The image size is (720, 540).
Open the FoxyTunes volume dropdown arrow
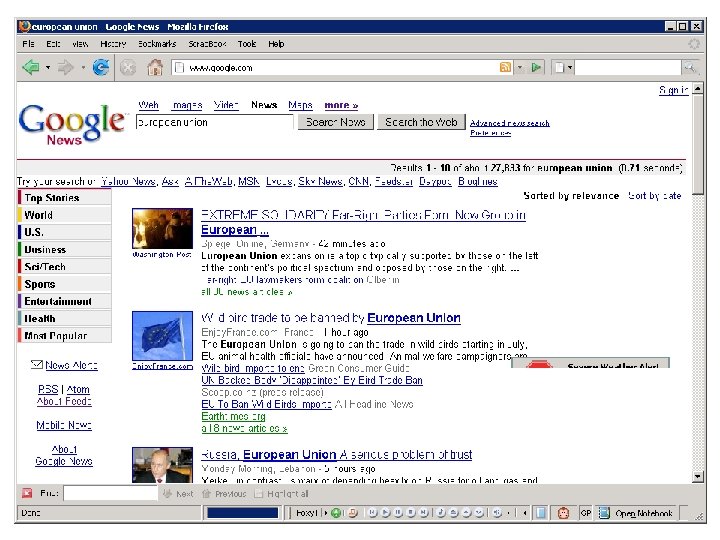click(x=508, y=513)
